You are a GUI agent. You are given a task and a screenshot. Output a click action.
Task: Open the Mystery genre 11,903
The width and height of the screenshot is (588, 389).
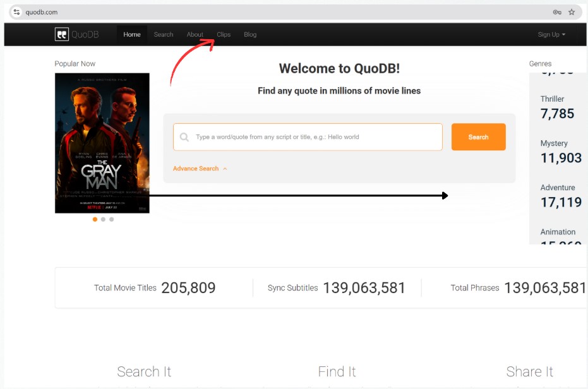tap(561, 152)
